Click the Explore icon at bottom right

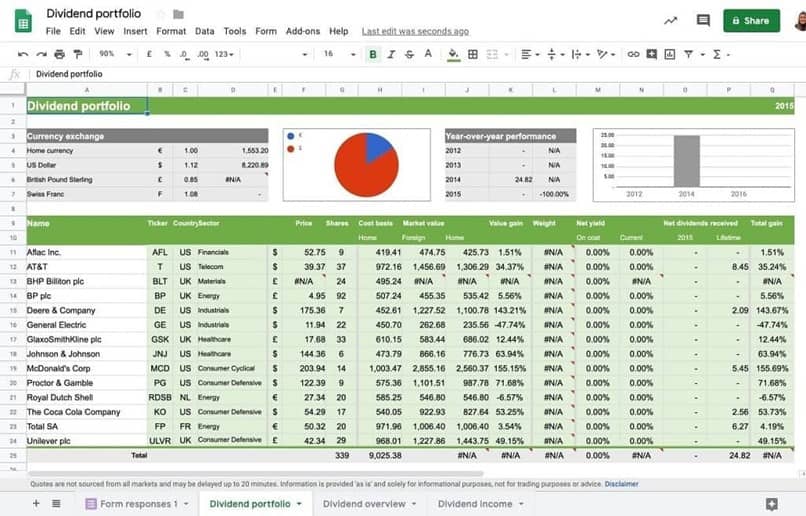(772, 504)
